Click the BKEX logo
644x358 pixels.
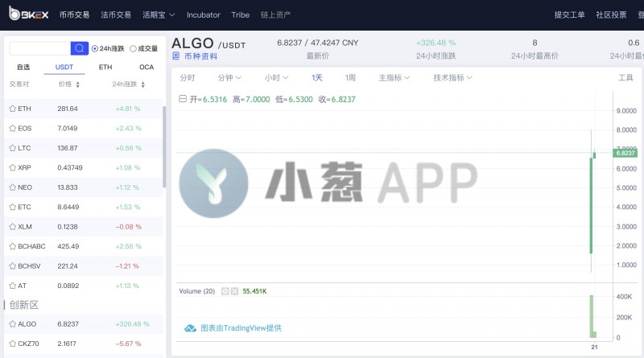pos(29,14)
